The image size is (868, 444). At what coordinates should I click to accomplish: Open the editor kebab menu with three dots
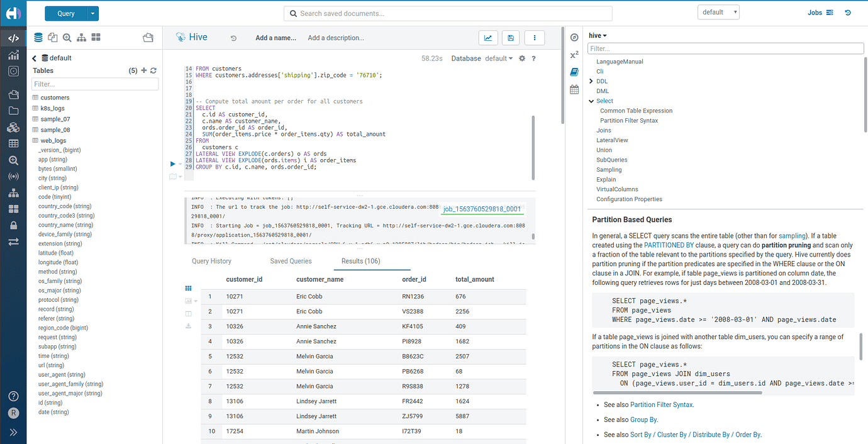point(534,38)
